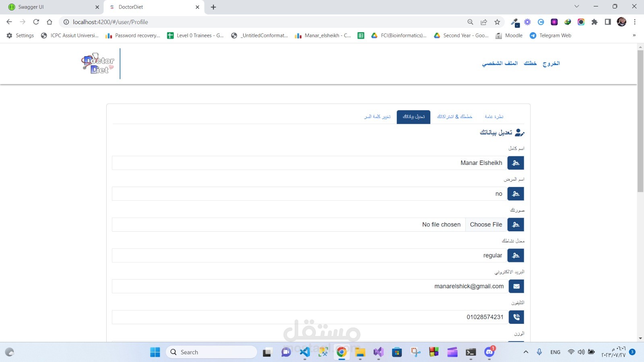Screen dimensions: 644x362
Task: Show hidden system tray icons
Action: click(x=526, y=352)
